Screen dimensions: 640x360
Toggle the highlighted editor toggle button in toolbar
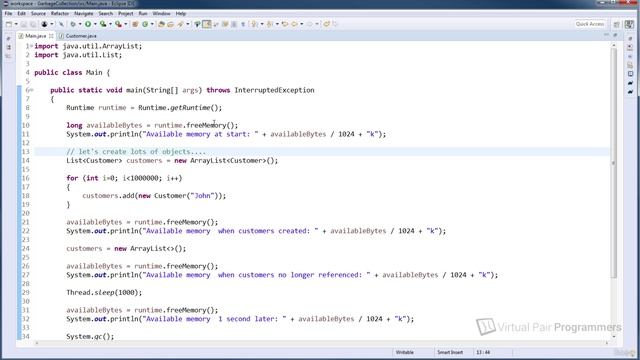click(207, 24)
